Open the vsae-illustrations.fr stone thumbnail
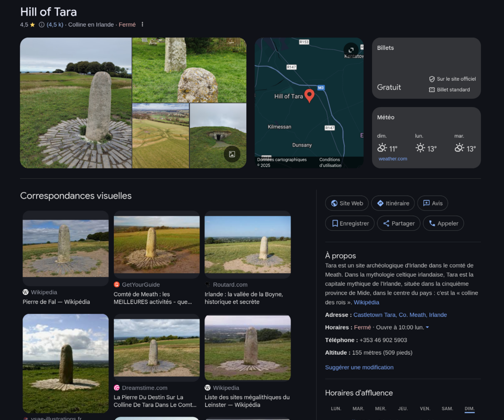Screen dimensions: 504x420 [66, 363]
